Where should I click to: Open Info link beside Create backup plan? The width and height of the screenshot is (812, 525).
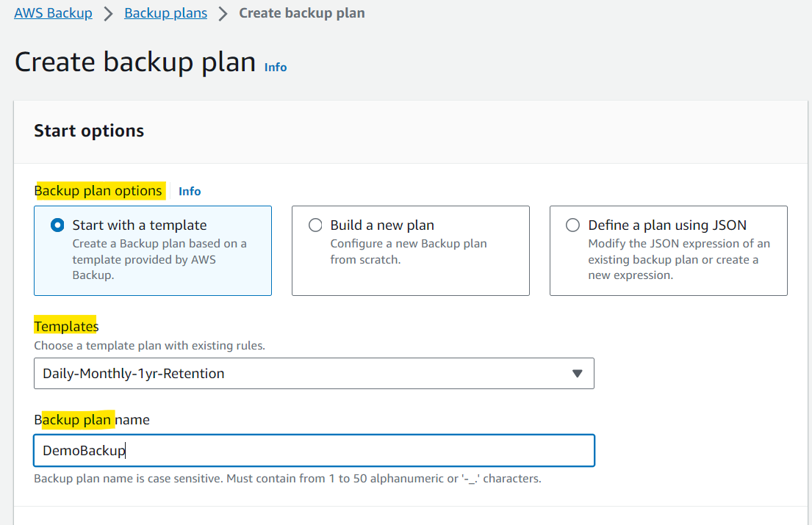point(276,68)
